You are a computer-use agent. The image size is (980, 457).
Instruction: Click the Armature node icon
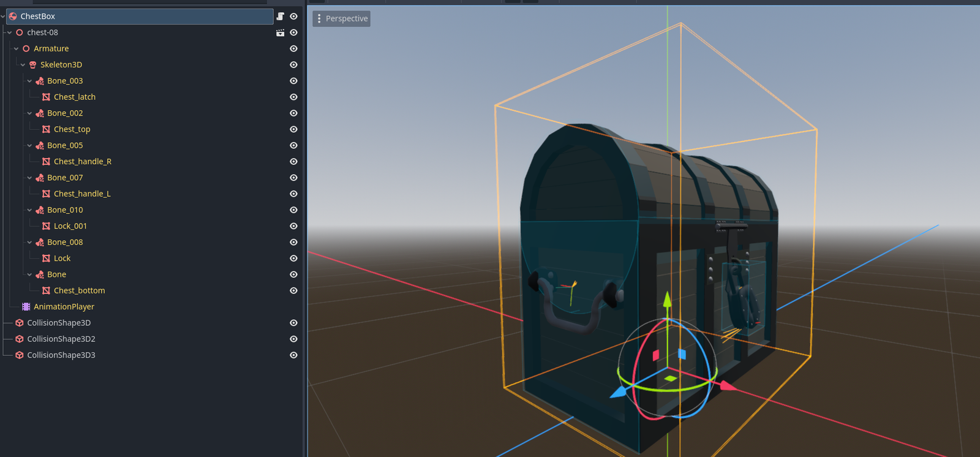click(26, 48)
